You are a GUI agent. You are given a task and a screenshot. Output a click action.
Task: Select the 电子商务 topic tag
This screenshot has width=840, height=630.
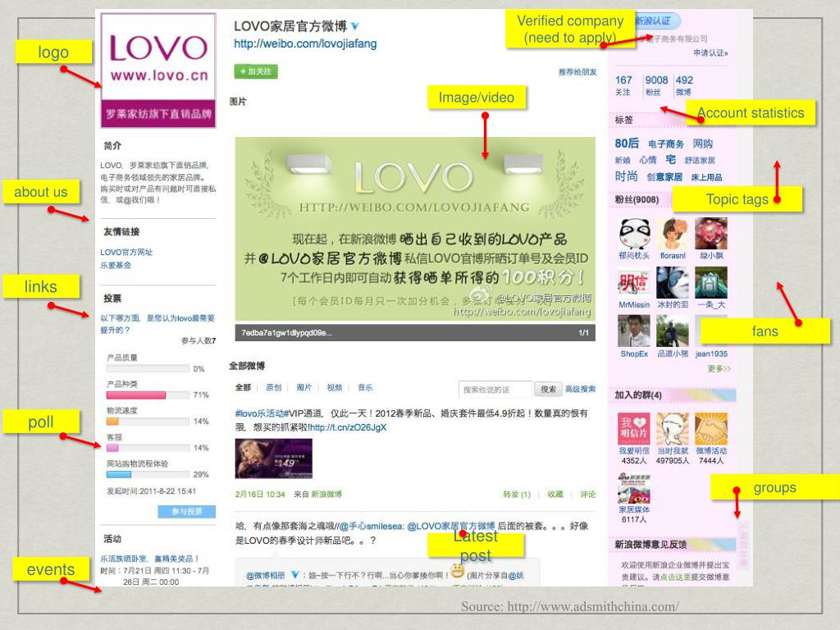[666, 144]
